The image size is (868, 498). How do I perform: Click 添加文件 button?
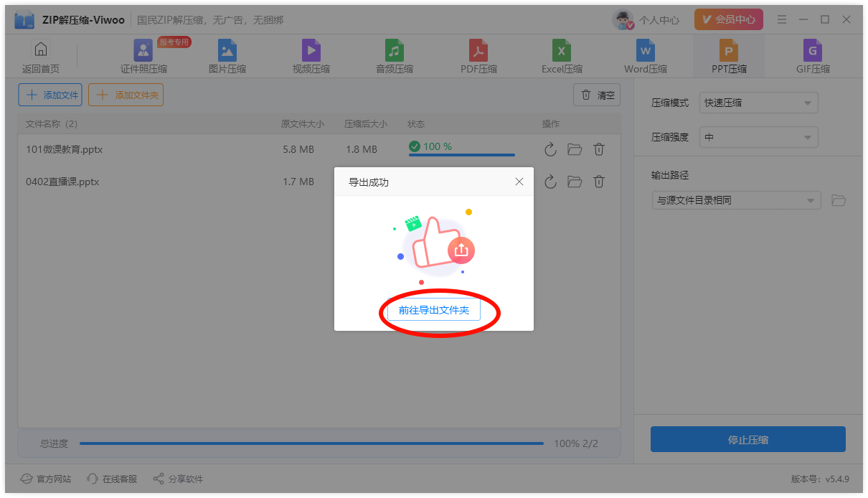tap(50, 95)
